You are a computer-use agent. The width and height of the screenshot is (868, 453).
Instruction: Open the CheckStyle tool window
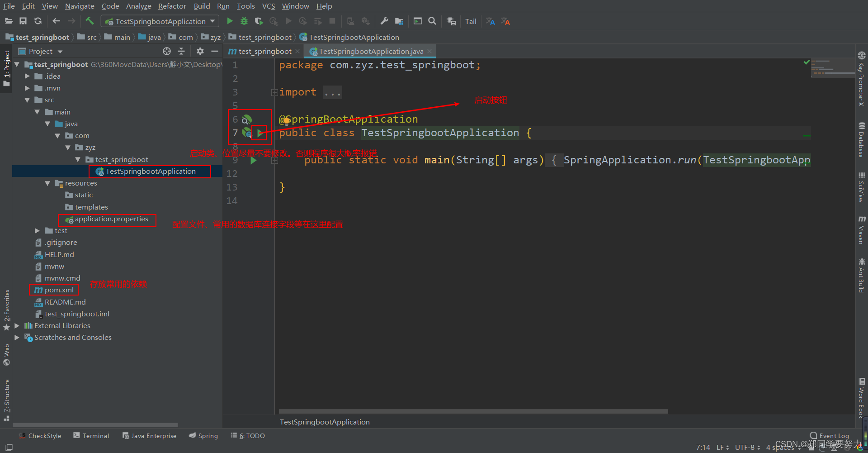click(x=40, y=436)
